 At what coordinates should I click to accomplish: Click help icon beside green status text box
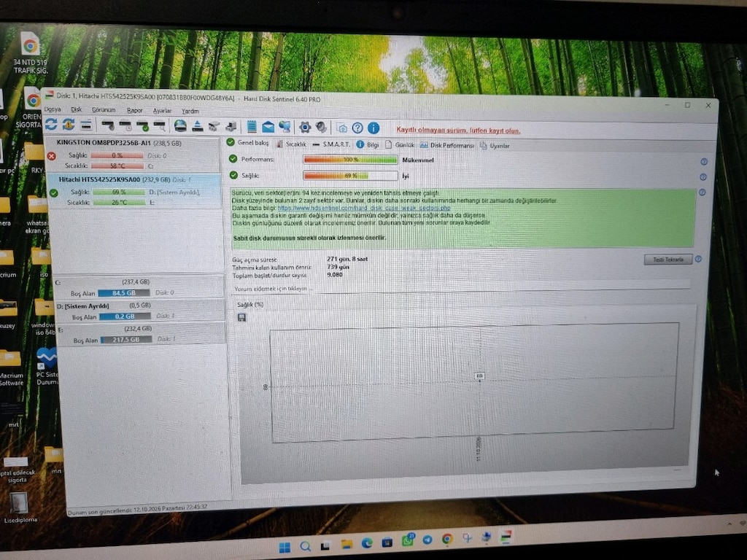[x=703, y=192]
